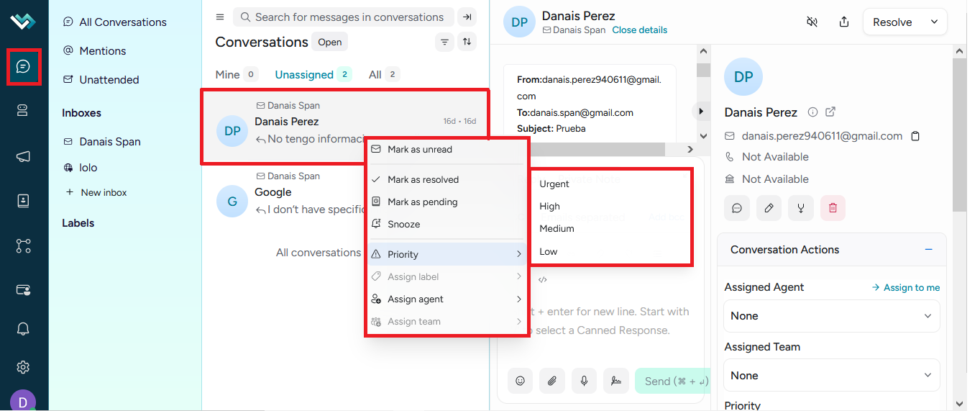
Task: Delete the contact with red trash icon
Action: coord(833,208)
